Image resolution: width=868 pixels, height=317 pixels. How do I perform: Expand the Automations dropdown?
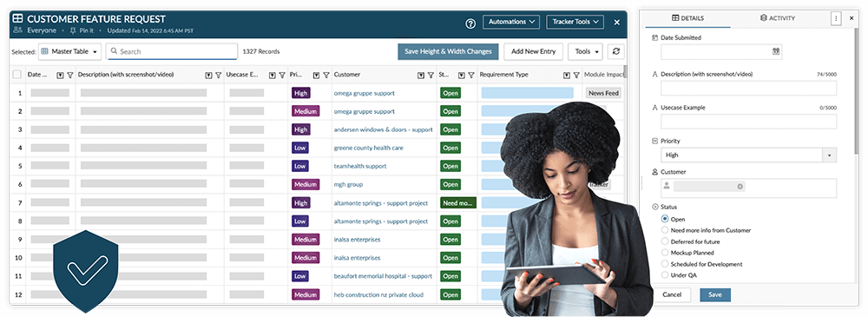click(x=511, y=22)
